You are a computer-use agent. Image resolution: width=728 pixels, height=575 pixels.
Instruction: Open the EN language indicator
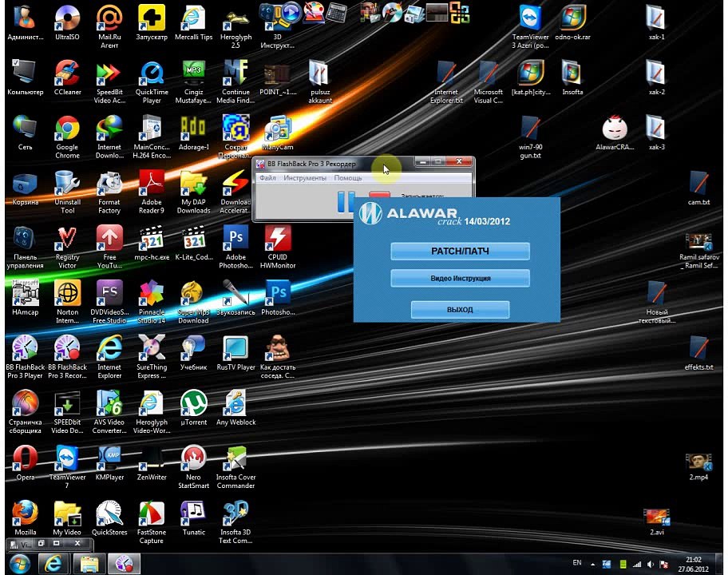point(576,563)
